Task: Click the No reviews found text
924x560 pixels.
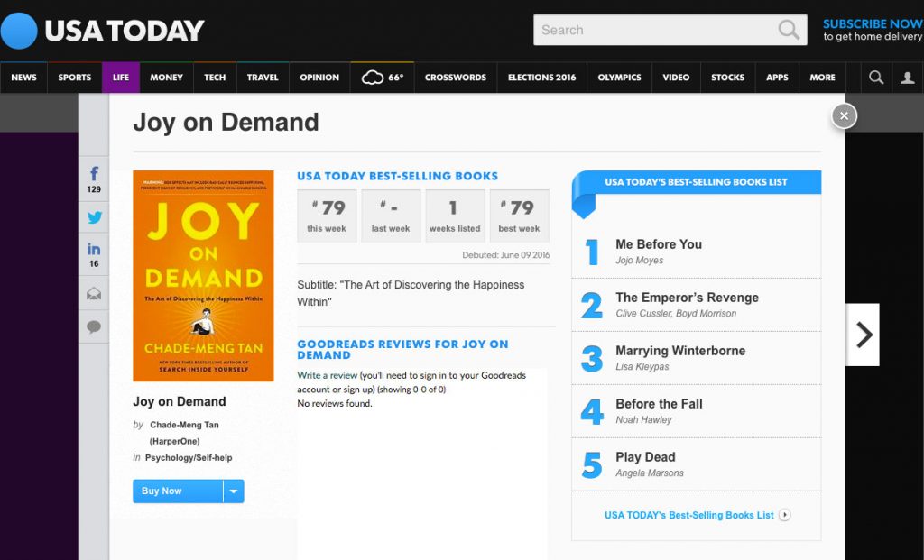Action: coord(335,403)
